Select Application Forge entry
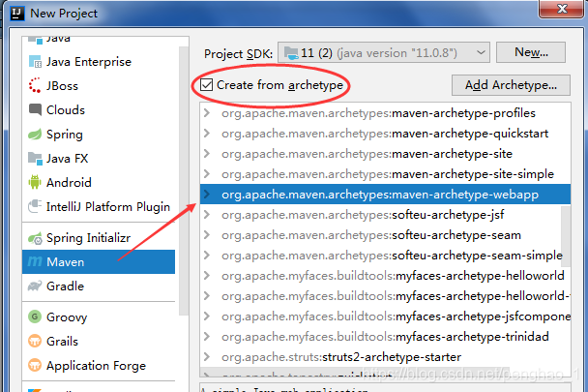 pos(99,365)
